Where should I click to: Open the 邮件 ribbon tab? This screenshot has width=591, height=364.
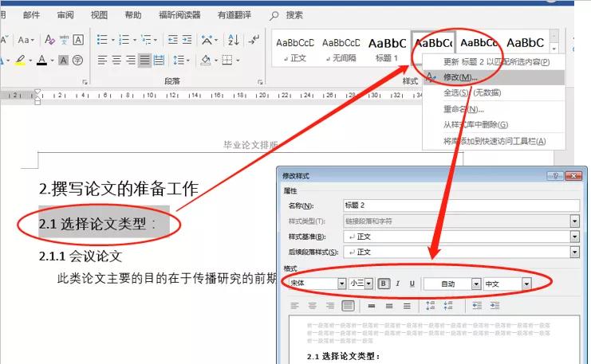pyautogui.click(x=31, y=15)
